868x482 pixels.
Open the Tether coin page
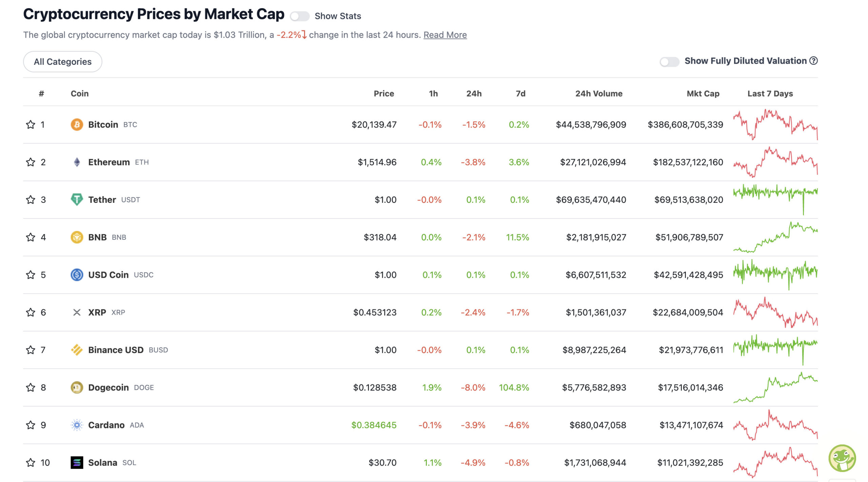point(102,199)
